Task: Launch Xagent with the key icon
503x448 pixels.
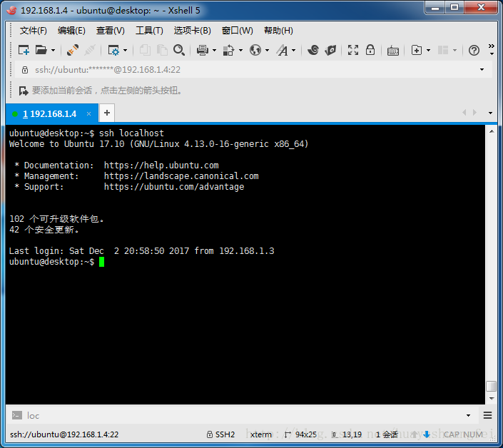Action: coord(330,50)
